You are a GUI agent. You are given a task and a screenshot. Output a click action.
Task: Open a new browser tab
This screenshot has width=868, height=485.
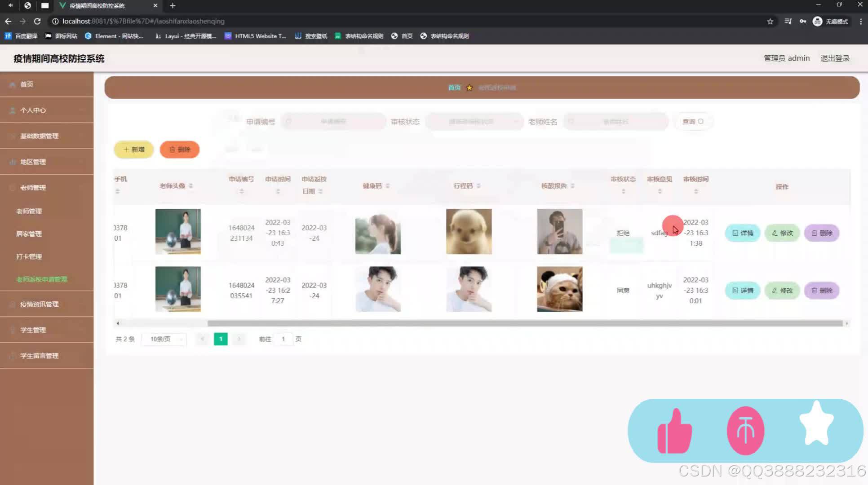[x=173, y=6]
